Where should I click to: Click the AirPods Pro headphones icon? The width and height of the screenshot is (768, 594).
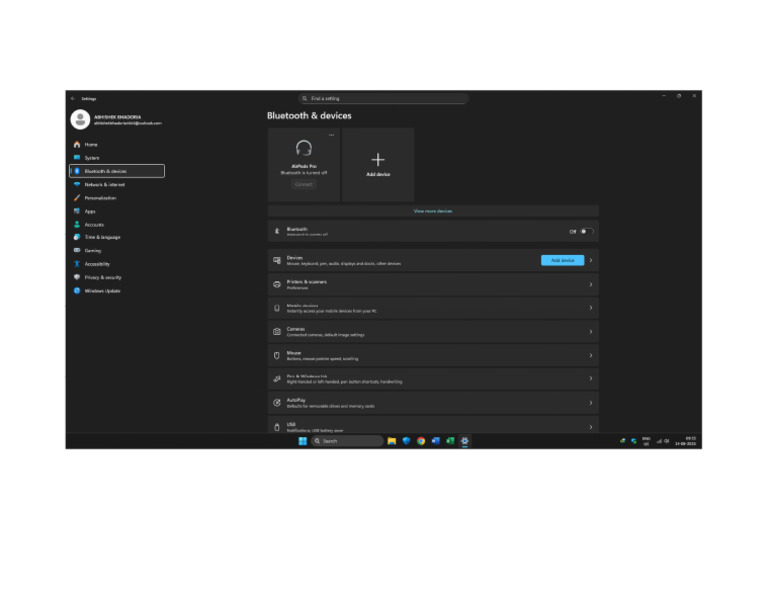(x=304, y=148)
